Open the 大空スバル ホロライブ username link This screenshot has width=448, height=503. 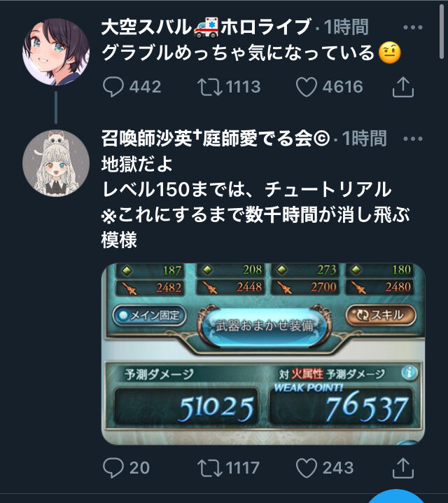(206, 27)
